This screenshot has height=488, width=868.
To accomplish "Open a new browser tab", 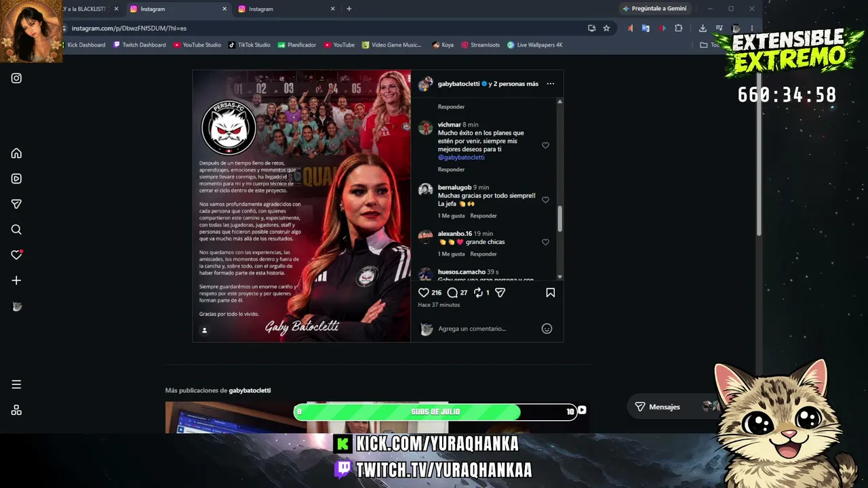I will click(x=349, y=9).
